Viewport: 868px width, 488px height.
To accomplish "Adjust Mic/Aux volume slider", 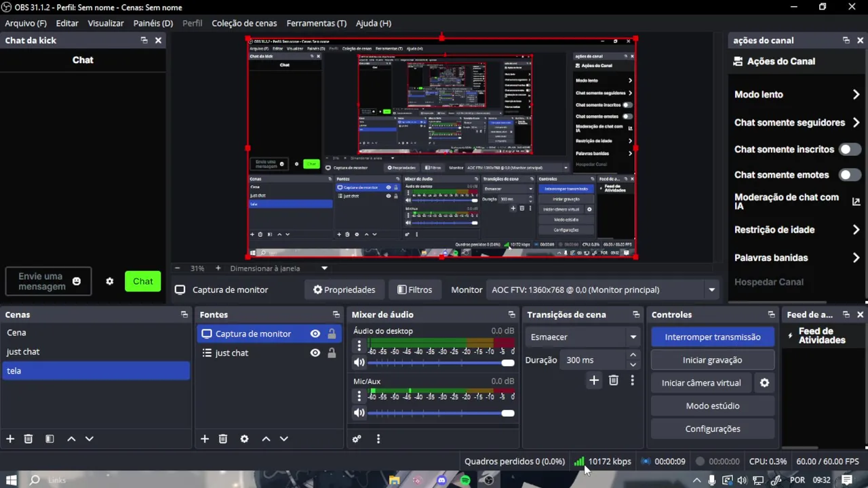I will [x=441, y=413].
